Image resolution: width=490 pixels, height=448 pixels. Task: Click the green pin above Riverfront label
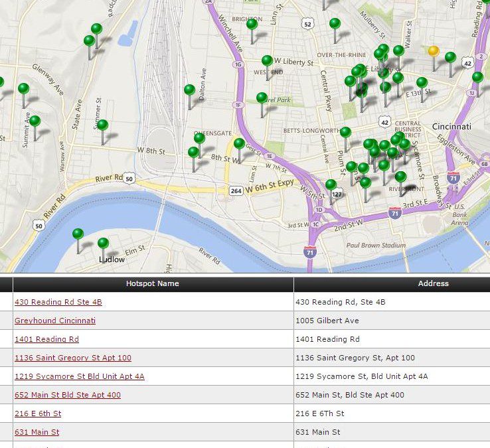pos(400,177)
